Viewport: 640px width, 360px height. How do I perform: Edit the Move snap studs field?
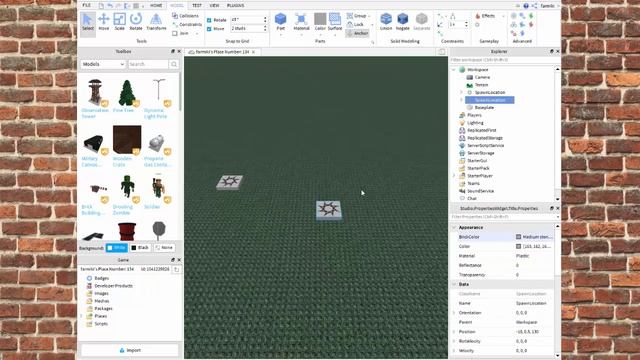(247, 29)
